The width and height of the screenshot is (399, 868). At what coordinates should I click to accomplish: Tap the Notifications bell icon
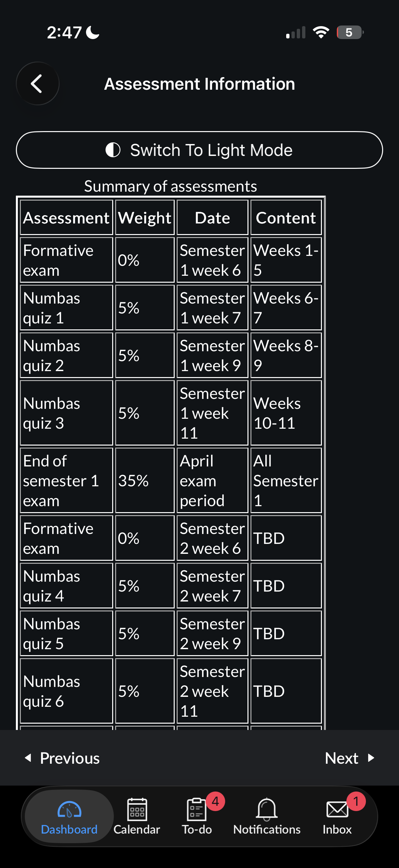click(x=267, y=809)
